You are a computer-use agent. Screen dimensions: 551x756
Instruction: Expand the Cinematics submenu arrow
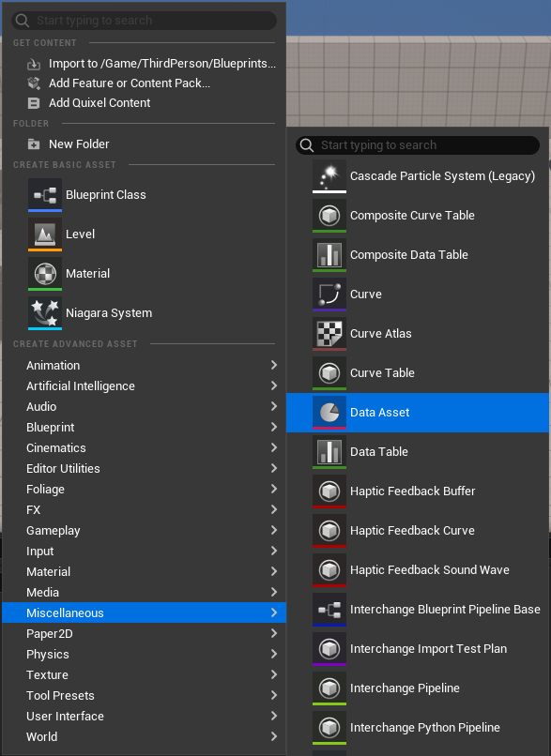pos(273,447)
